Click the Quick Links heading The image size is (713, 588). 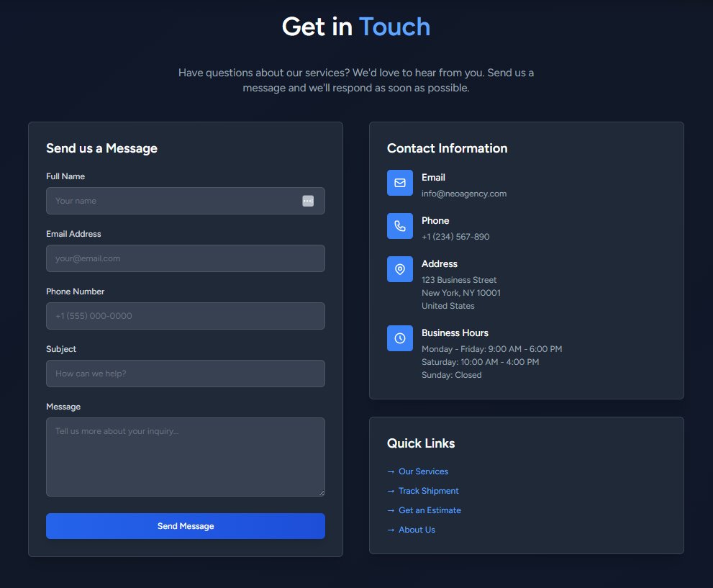click(x=421, y=443)
